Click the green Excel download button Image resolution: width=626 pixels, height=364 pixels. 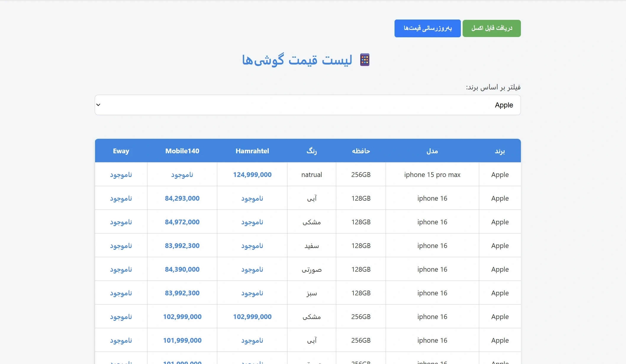(x=492, y=28)
